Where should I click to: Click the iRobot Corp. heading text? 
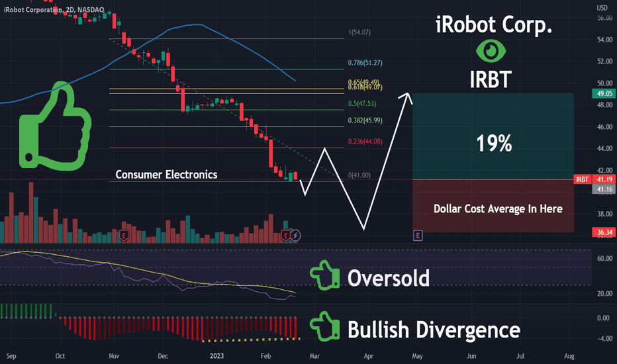coord(494,24)
